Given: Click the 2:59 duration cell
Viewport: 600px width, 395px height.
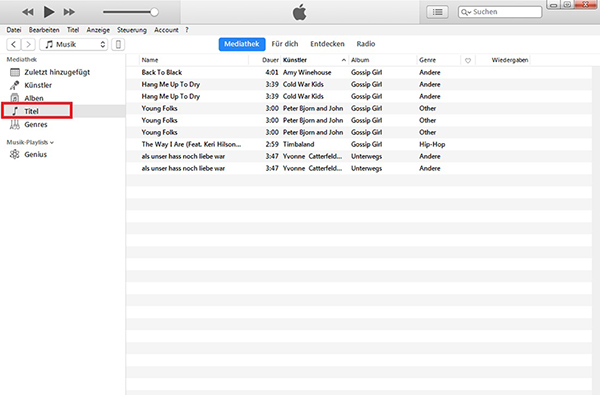Looking at the screenshot, I should point(272,144).
